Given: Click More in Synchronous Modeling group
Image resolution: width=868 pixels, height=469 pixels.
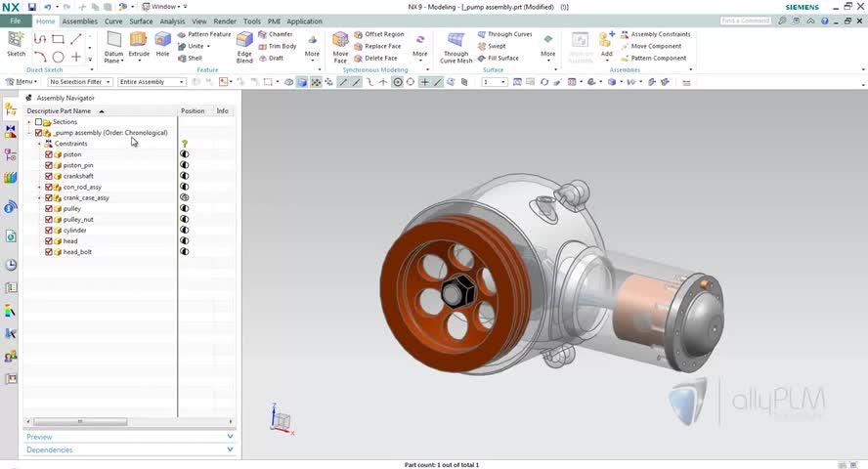Looking at the screenshot, I should tap(419, 47).
